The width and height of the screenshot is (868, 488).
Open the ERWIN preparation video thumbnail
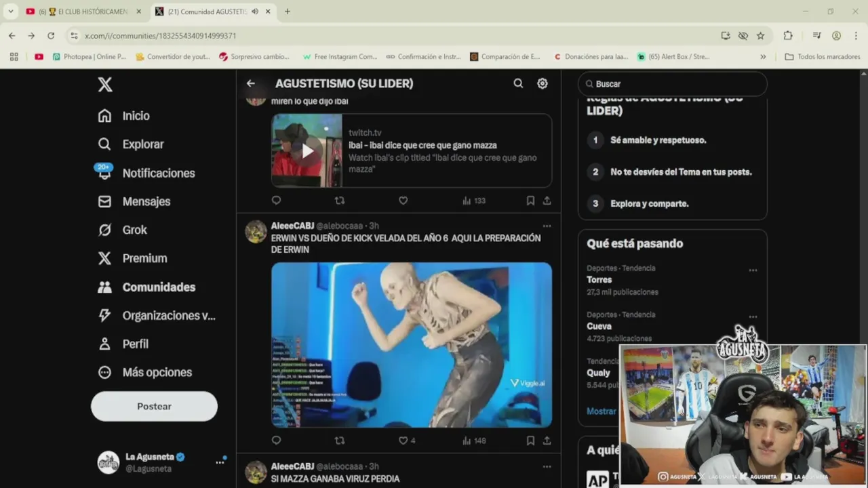pos(412,345)
